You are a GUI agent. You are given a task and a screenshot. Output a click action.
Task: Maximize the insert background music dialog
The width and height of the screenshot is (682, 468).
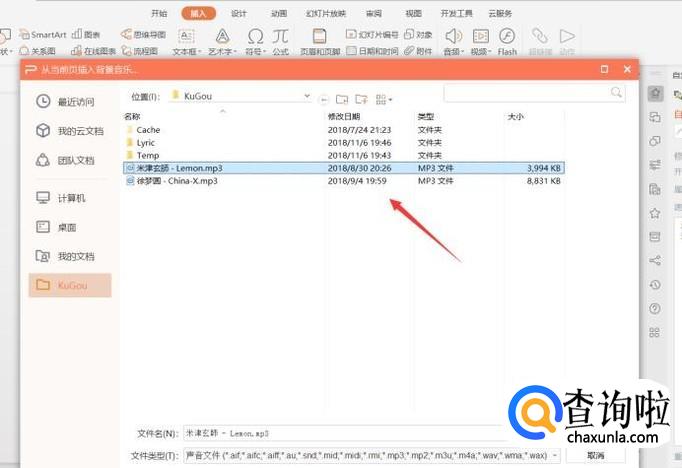tap(604, 69)
